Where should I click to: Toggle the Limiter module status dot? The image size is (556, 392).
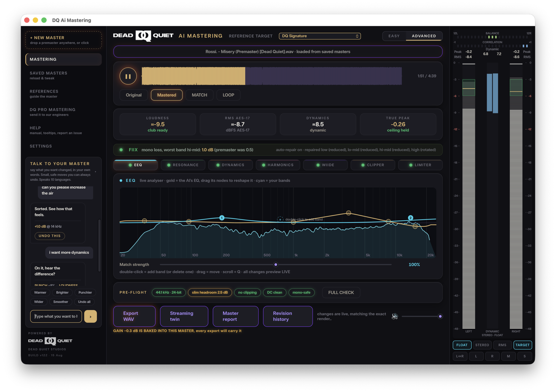click(x=410, y=165)
